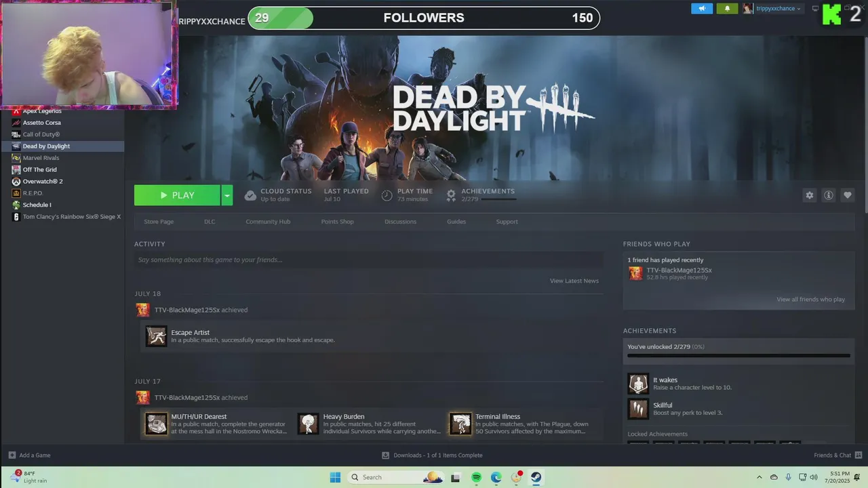Click the Downloads status icon
Image resolution: width=868 pixels, height=488 pixels.
point(385,455)
